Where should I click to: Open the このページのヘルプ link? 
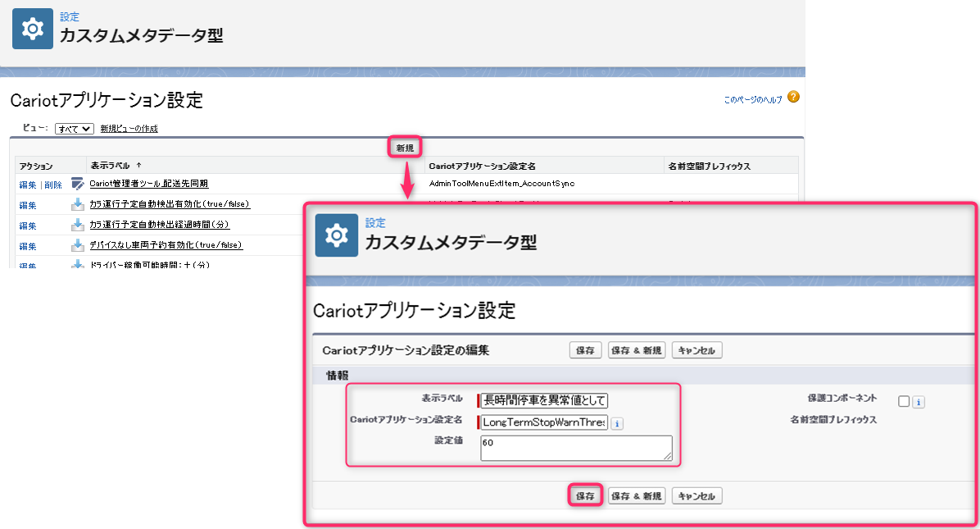[x=752, y=99]
